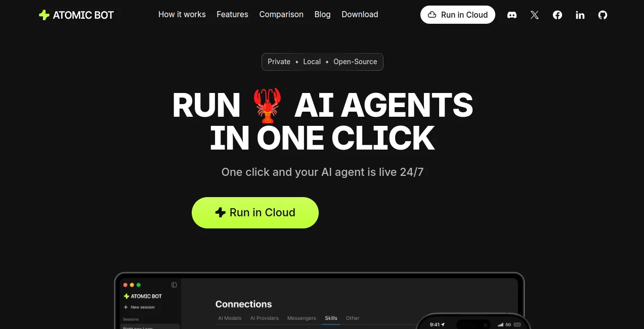644x329 pixels.
Task: Select the AI Models tab in preview
Action: click(230, 318)
